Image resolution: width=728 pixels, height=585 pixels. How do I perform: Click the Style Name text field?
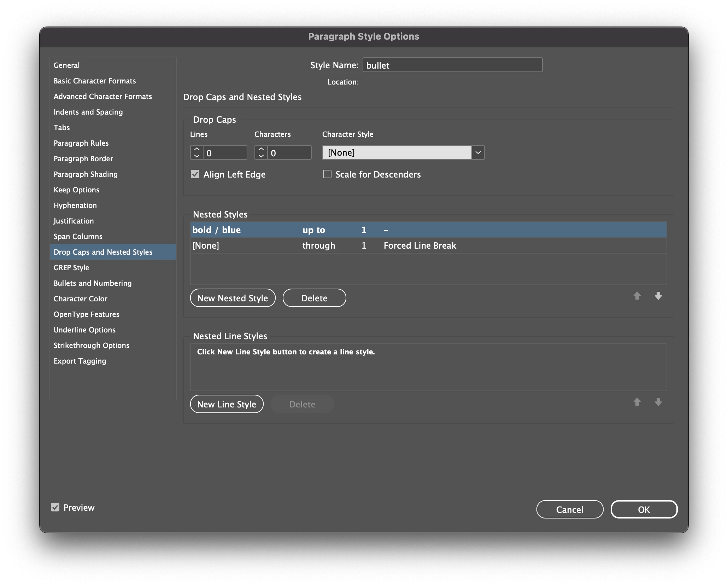452,65
